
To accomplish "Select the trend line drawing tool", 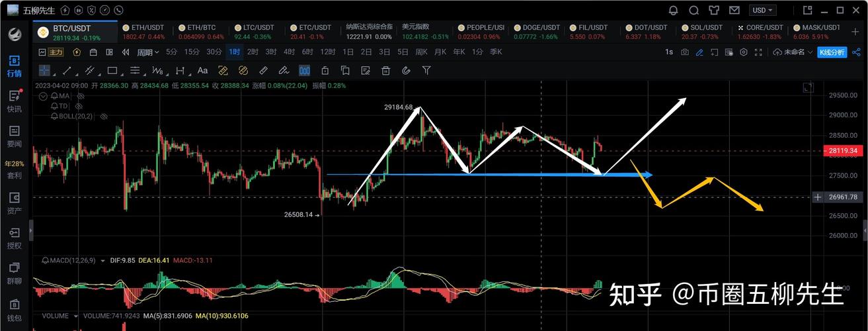I will [66, 70].
